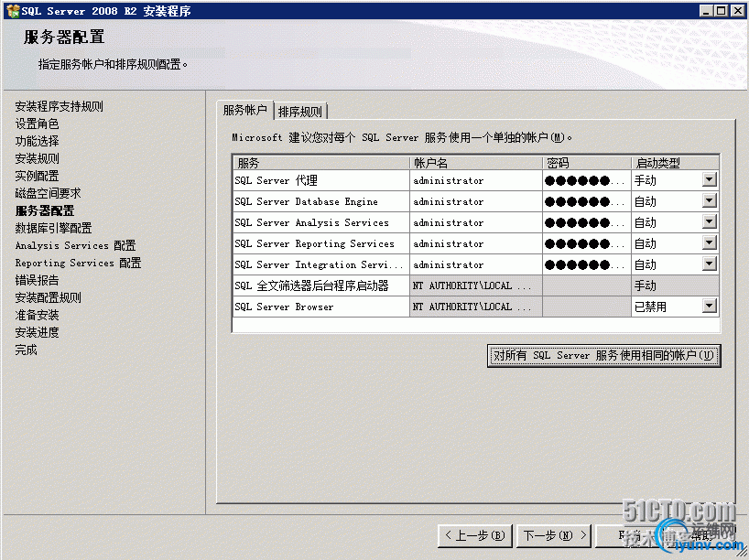The image size is (749, 560).
Task: Click the SQL Server setup title bar icon
Action: coord(13,10)
